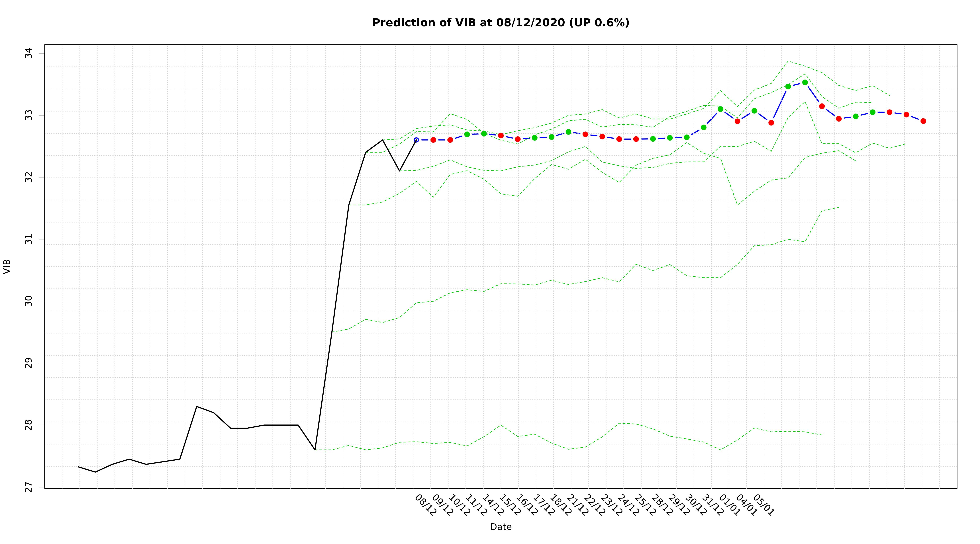The height and width of the screenshot is (544, 980).
Task: Click the last red marker at far right
Action: pyautogui.click(x=923, y=121)
